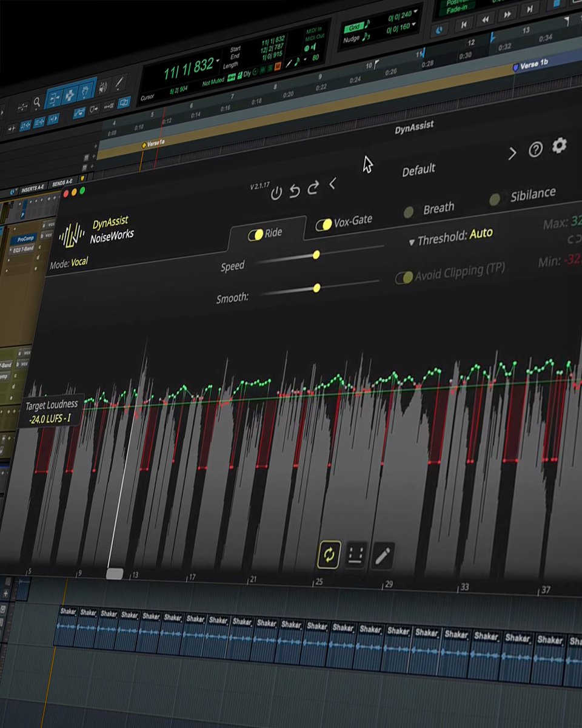
Task: Click the Min value readout
Action: [560, 261]
